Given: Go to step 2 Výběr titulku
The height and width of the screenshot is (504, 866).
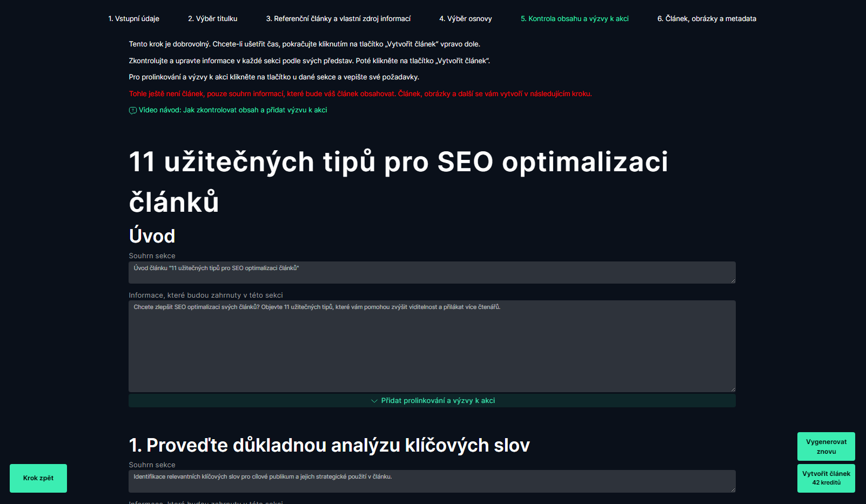Looking at the screenshot, I should [212, 18].
